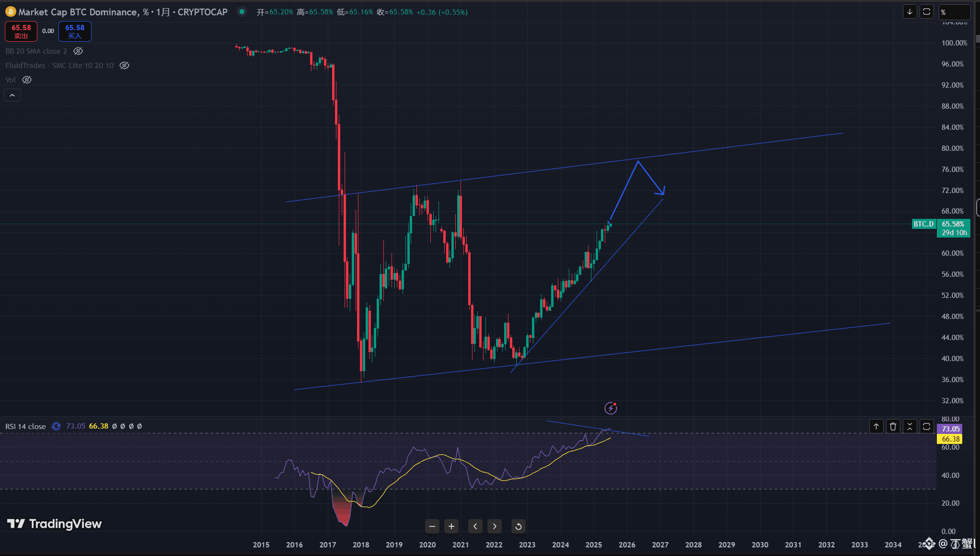980x556 pixels.
Task: Click the Bitcoin symbol logo icon
Action: pos(11,12)
